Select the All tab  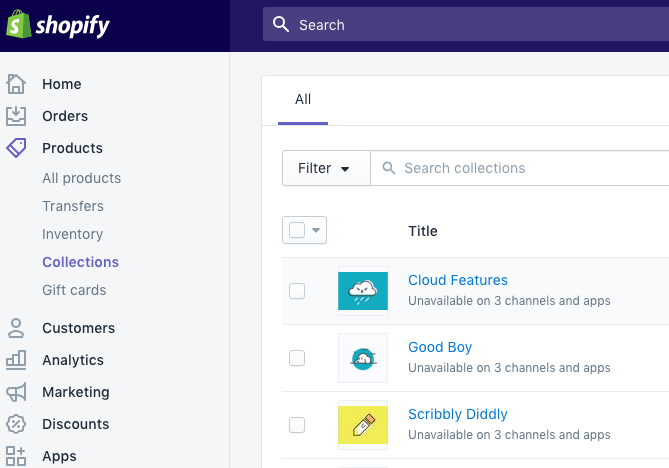click(x=303, y=100)
